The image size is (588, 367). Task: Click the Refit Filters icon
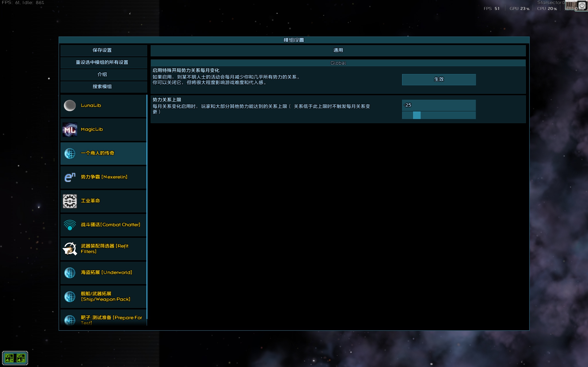(70, 249)
